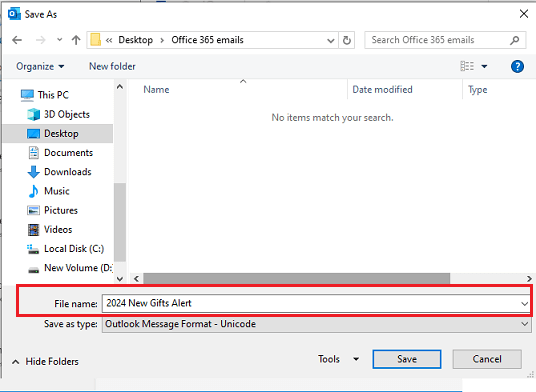Open the Save as type combo box
This screenshot has width=536, height=392.
coord(317,324)
